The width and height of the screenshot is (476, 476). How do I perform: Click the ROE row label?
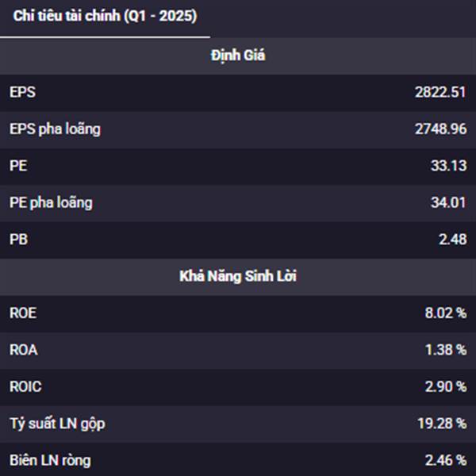point(23,313)
